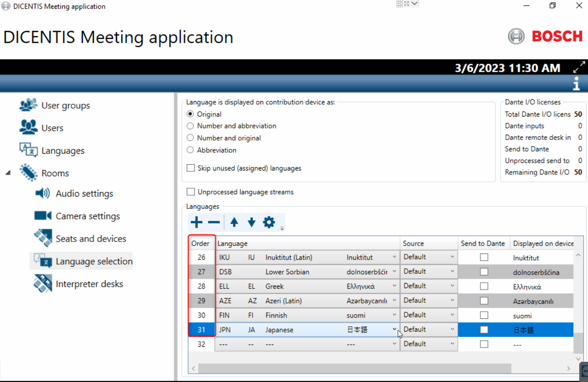
Task: Toggle fullscreen with the expand arrows icon
Action: pos(579,68)
